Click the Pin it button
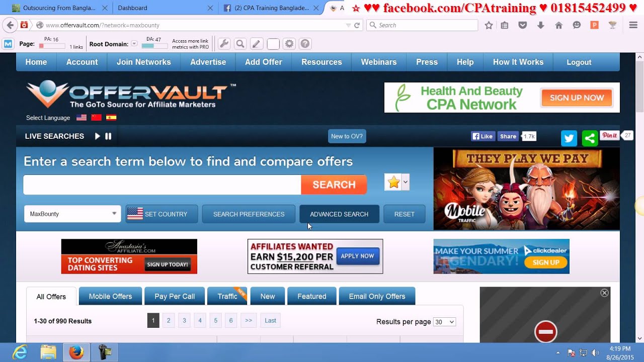Viewport: 644px width, 362px height. 609,135
